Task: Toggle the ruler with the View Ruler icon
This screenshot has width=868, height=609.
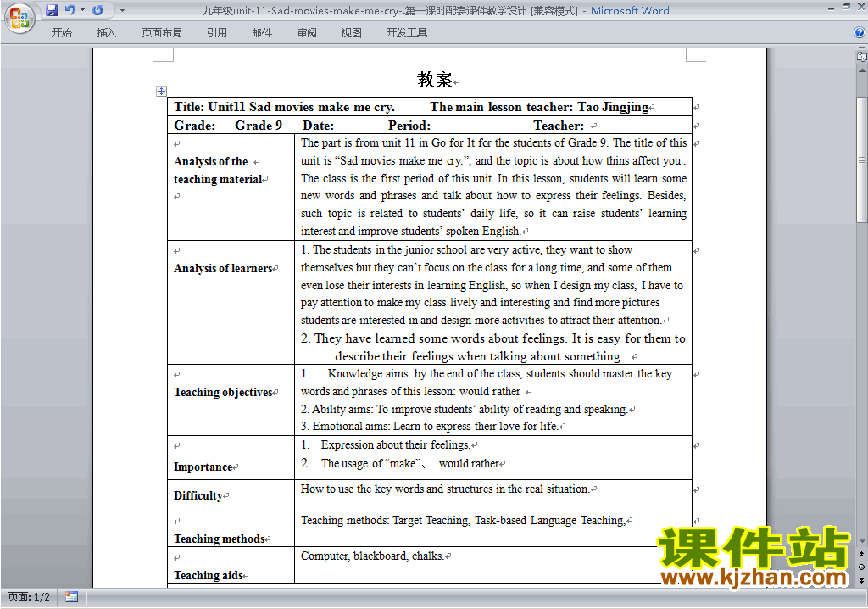Action: [x=862, y=56]
